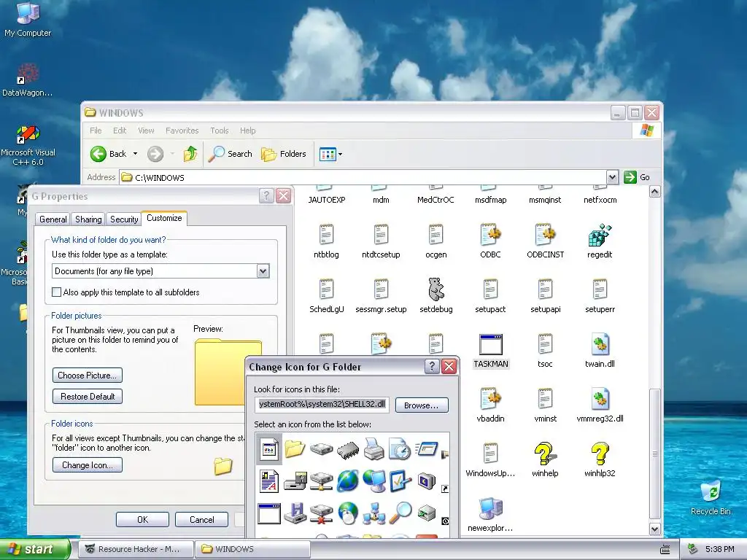Click the WINDOWS window scroll up arrow
Image resolution: width=747 pixels, height=560 pixels.
[654, 192]
